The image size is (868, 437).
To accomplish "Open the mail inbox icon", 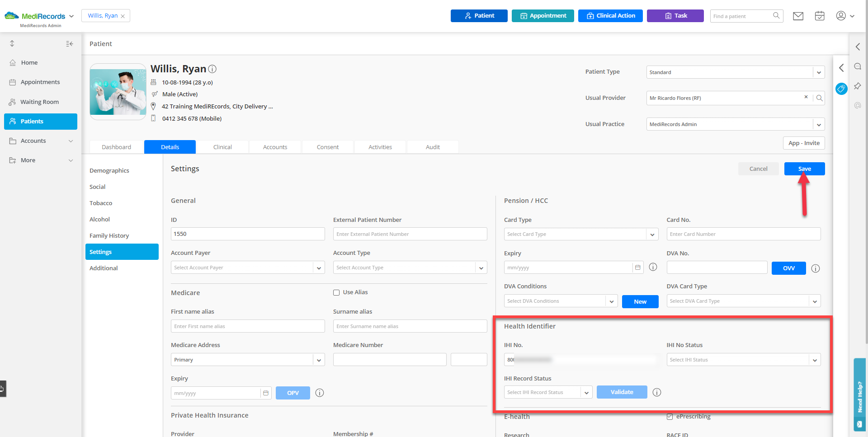I will (798, 16).
